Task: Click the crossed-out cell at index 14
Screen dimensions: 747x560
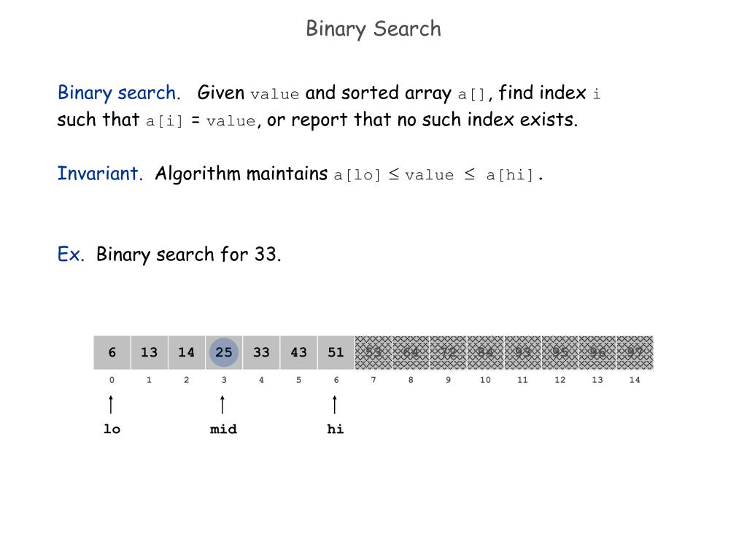Action: pos(635,352)
